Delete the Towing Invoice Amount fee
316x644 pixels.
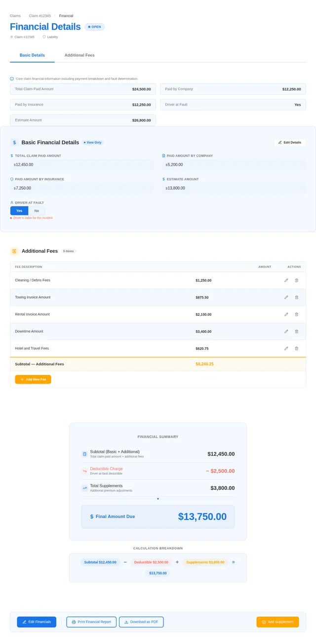click(297, 298)
